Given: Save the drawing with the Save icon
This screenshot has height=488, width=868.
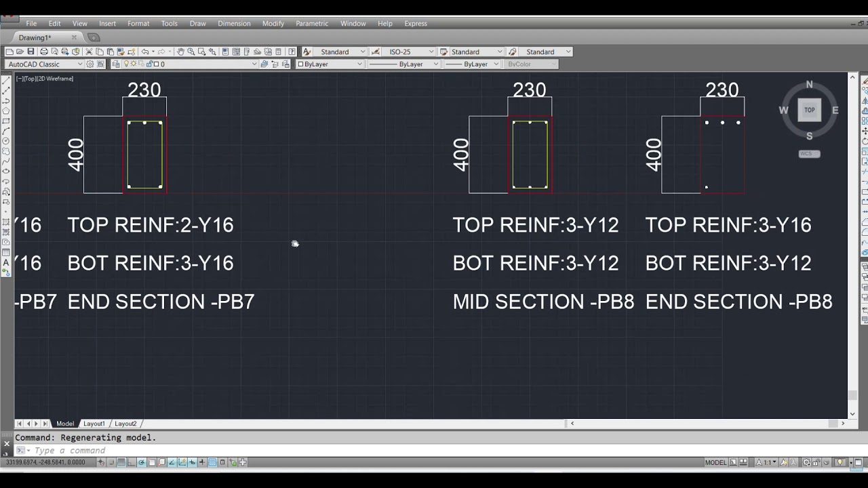Looking at the screenshot, I should (31, 52).
